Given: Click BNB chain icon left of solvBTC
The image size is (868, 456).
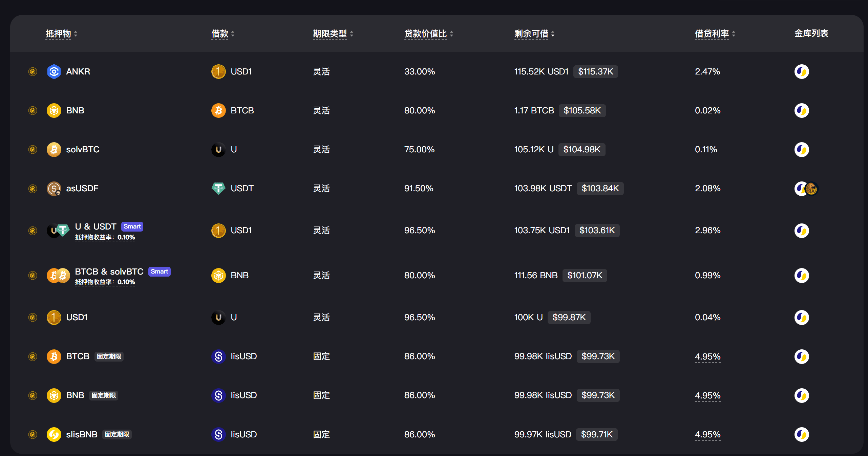Looking at the screenshot, I should 33,149.
